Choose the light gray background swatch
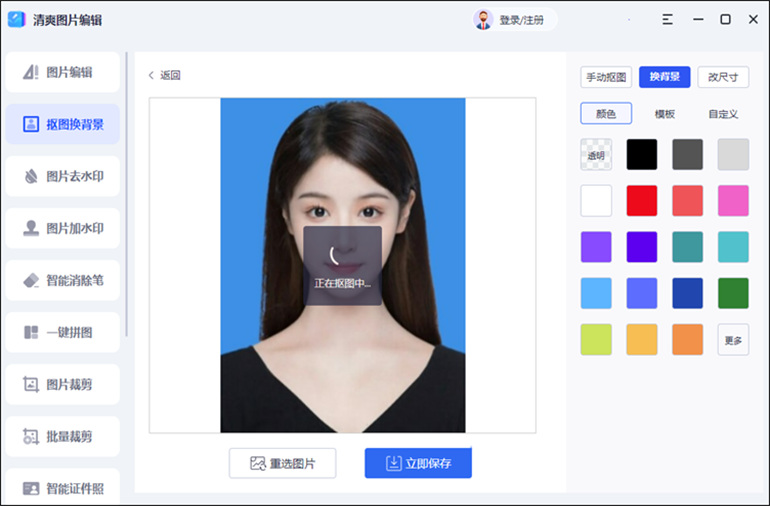The width and height of the screenshot is (770, 506). (733, 155)
